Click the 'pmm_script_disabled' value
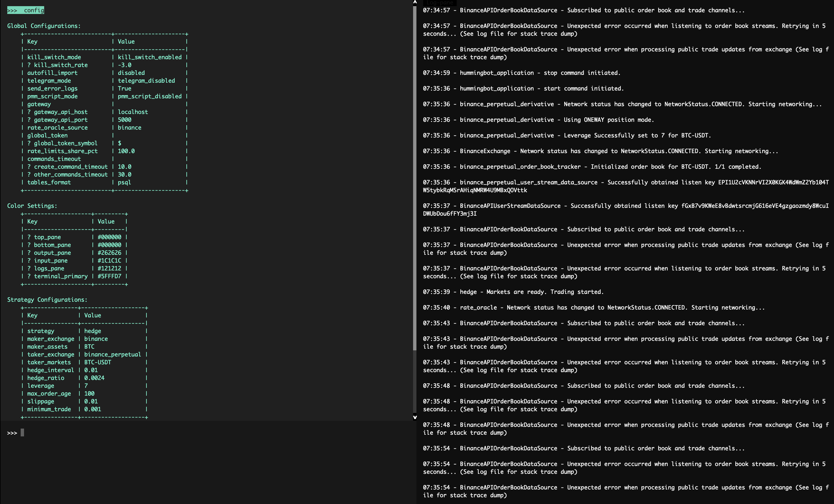 (150, 96)
